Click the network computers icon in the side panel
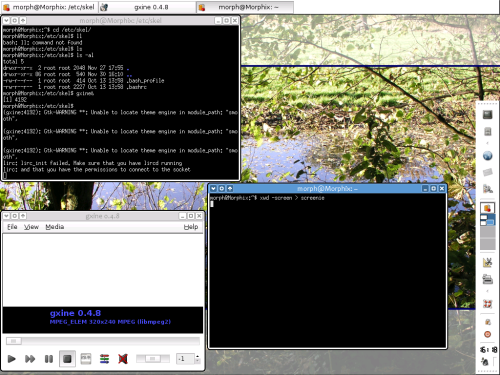The image size is (500, 375). point(487,189)
